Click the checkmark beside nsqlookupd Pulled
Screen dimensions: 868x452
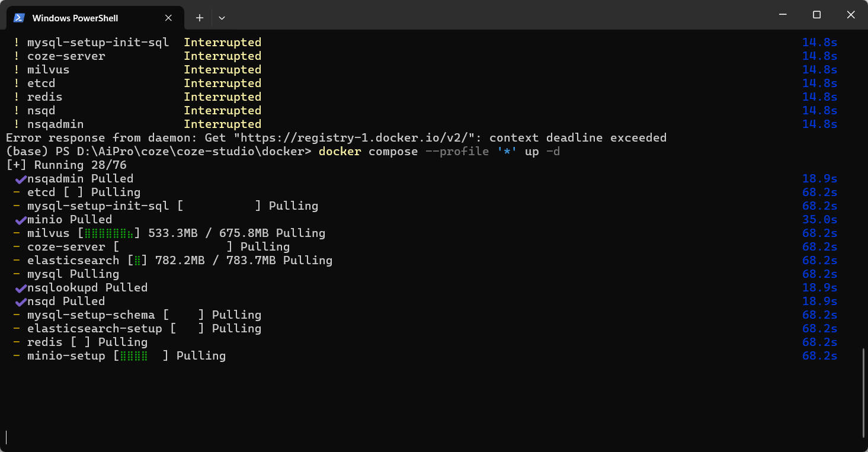(20, 288)
